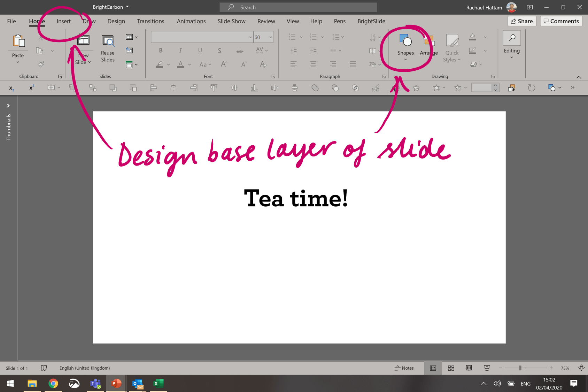Switch to Slide Sorter view
Image resolution: width=588 pixels, height=392 pixels.
pos(451,368)
